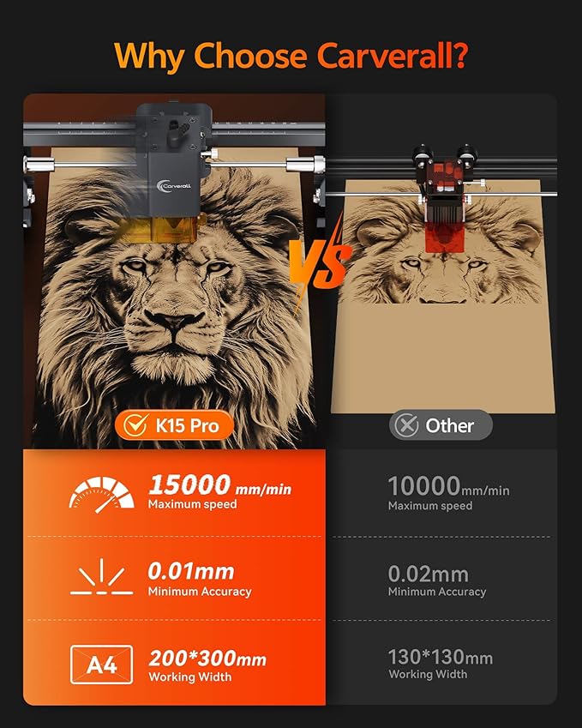Click the 130*130mm Working Width text
The image size is (582, 728).
click(440, 665)
